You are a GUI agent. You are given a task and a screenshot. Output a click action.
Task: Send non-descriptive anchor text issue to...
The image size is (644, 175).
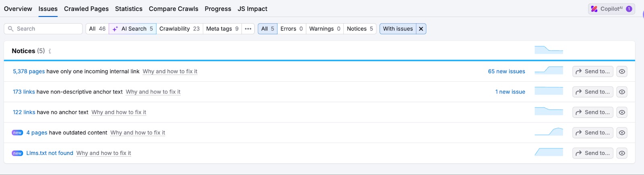(592, 92)
